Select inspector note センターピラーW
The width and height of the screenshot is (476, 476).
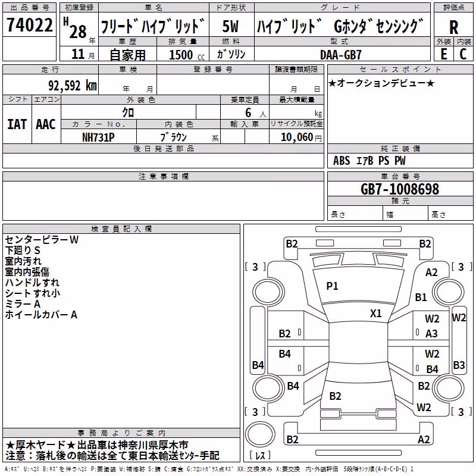click(42, 240)
